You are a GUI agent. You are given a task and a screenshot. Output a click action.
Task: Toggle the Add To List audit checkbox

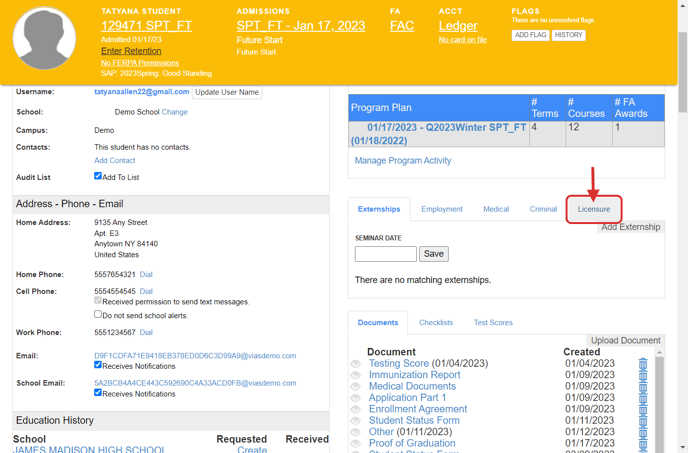pos(98,176)
